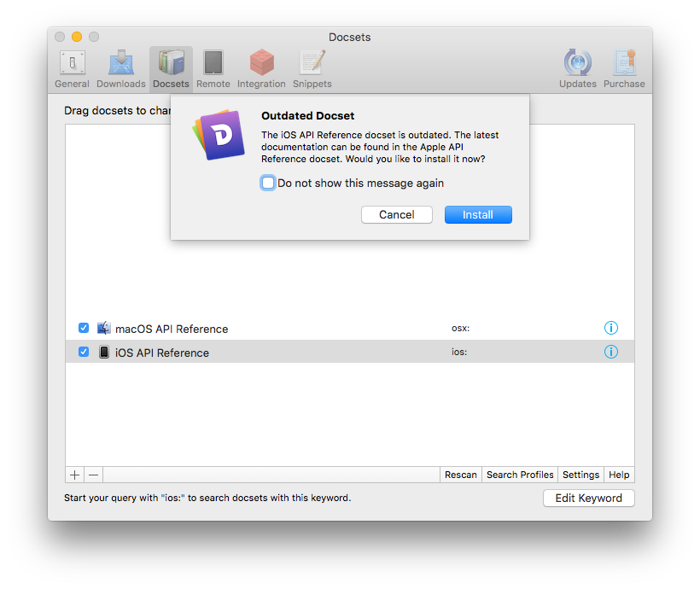The height and width of the screenshot is (589, 700).
Task: Click the Dash app icon in dialog
Action: (x=219, y=135)
